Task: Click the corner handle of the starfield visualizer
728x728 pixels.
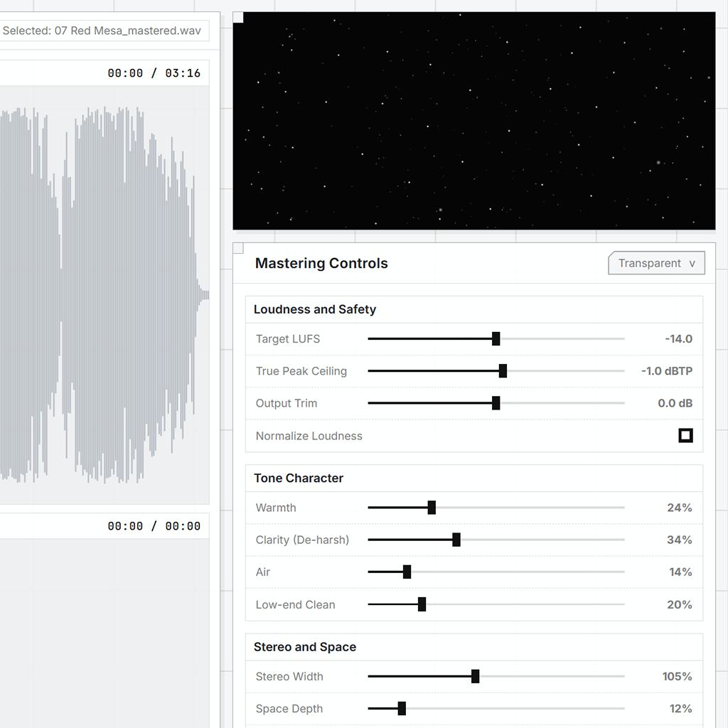Action: (x=238, y=18)
